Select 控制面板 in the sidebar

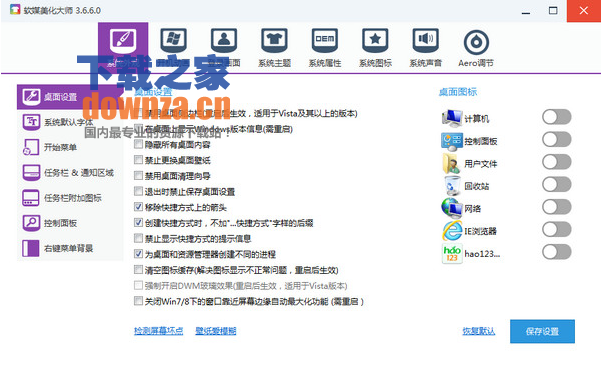click(x=70, y=223)
